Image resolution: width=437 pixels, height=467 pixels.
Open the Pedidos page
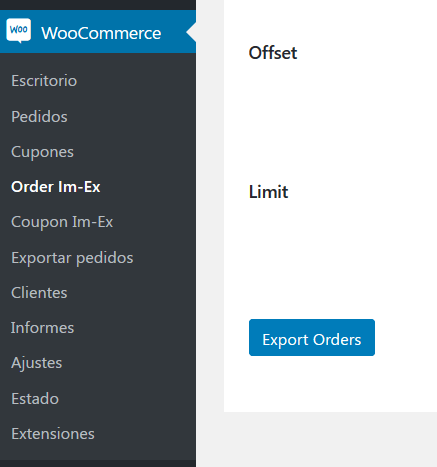tap(39, 116)
